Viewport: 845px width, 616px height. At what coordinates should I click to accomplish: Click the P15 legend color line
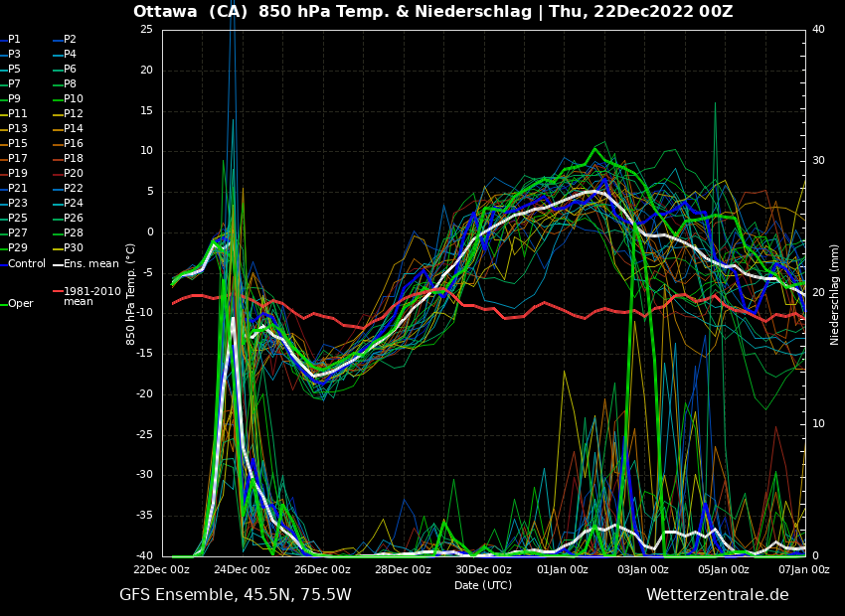coord(3,144)
